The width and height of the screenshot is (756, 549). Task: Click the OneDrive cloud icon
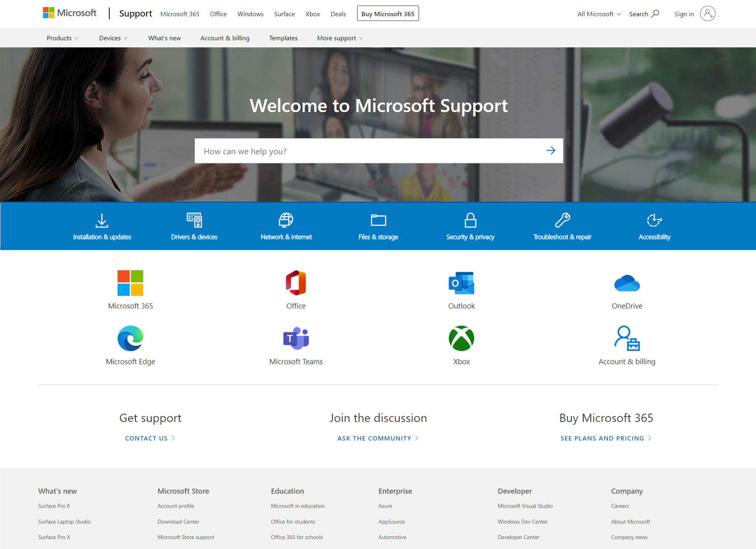pyautogui.click(x=627, y=283)
